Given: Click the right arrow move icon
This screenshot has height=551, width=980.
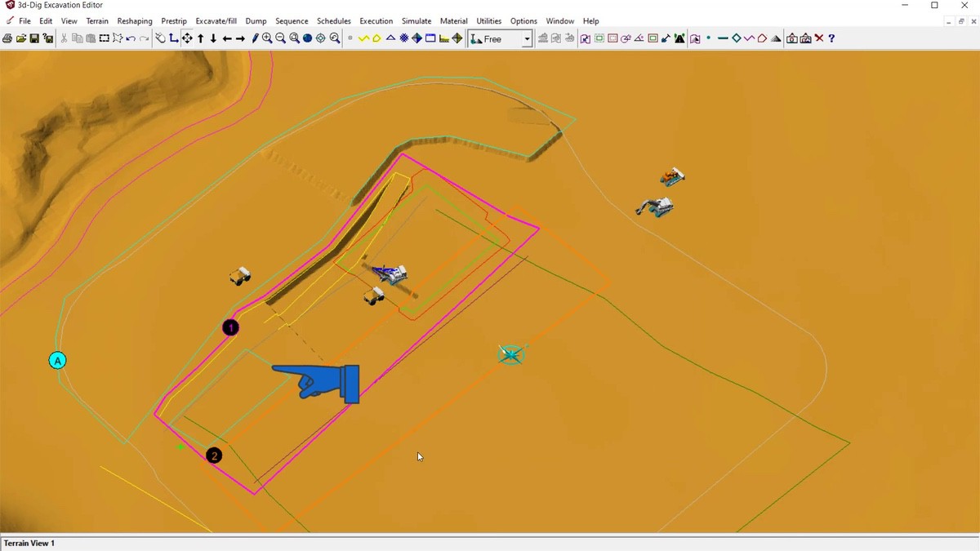Looking at the screenshot, I should click(x=240, y=38).
